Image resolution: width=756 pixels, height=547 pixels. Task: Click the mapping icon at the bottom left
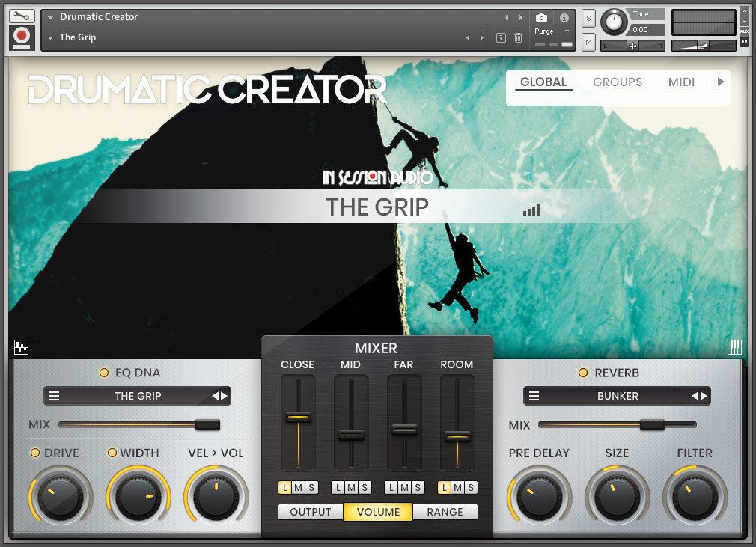point(22,346)
